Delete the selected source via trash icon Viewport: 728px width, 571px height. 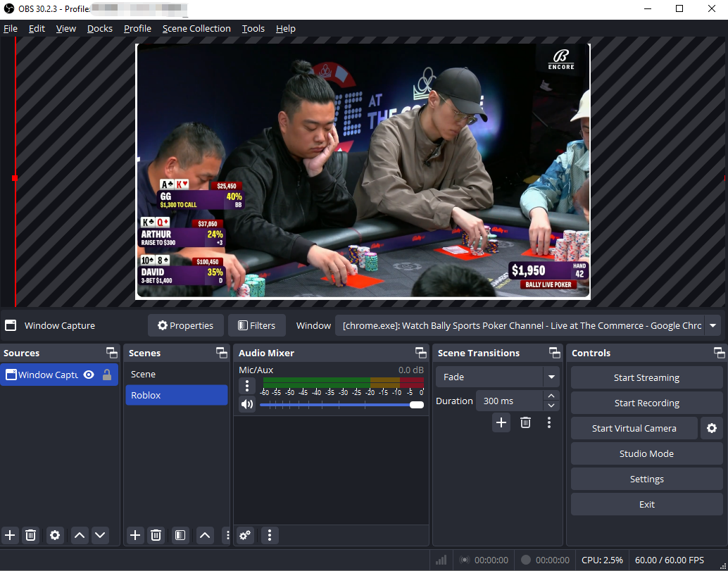pos(31,536)
